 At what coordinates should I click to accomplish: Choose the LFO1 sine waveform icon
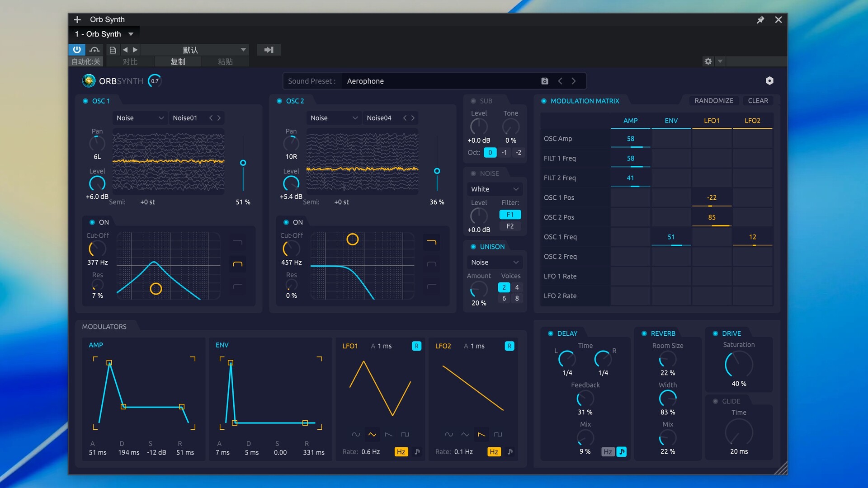click(x=356, y=434)
